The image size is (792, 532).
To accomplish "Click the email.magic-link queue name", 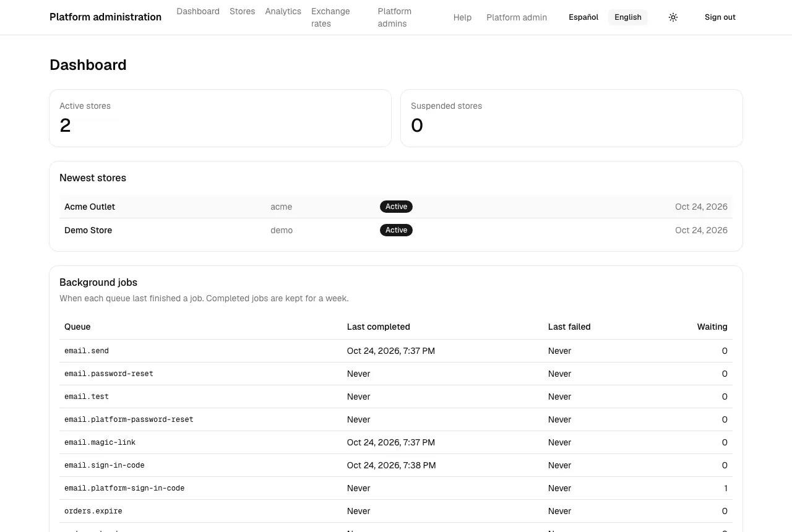I will (x=100, y=442).
